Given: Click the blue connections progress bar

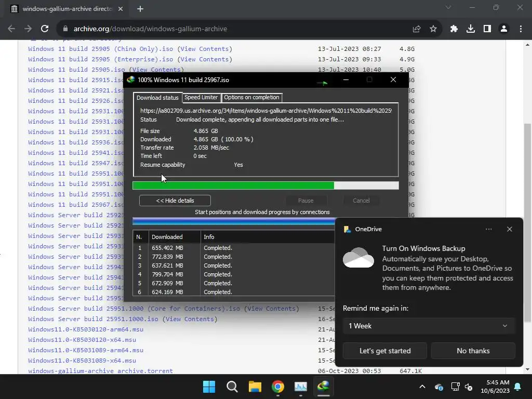Looking at the screenshot, I should (234, 222).
